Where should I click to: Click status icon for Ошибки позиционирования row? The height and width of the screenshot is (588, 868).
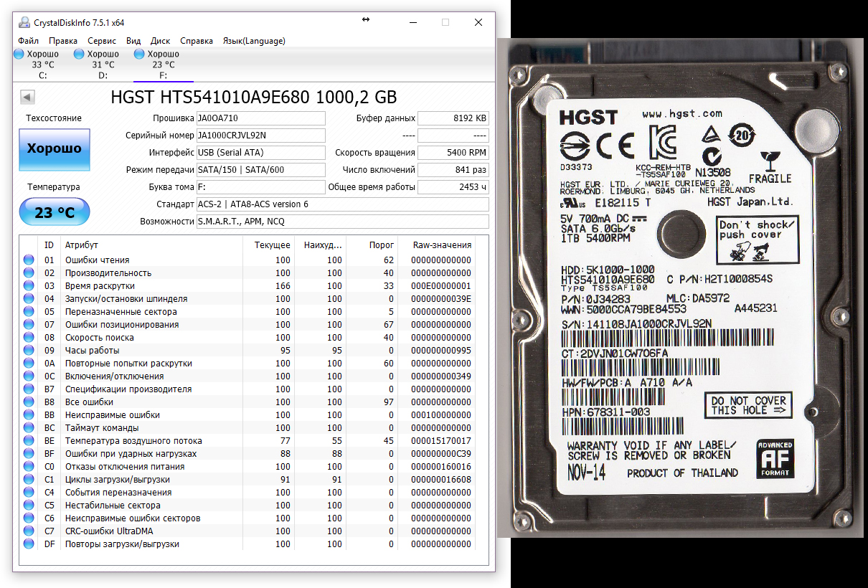[x=29, y=325]
